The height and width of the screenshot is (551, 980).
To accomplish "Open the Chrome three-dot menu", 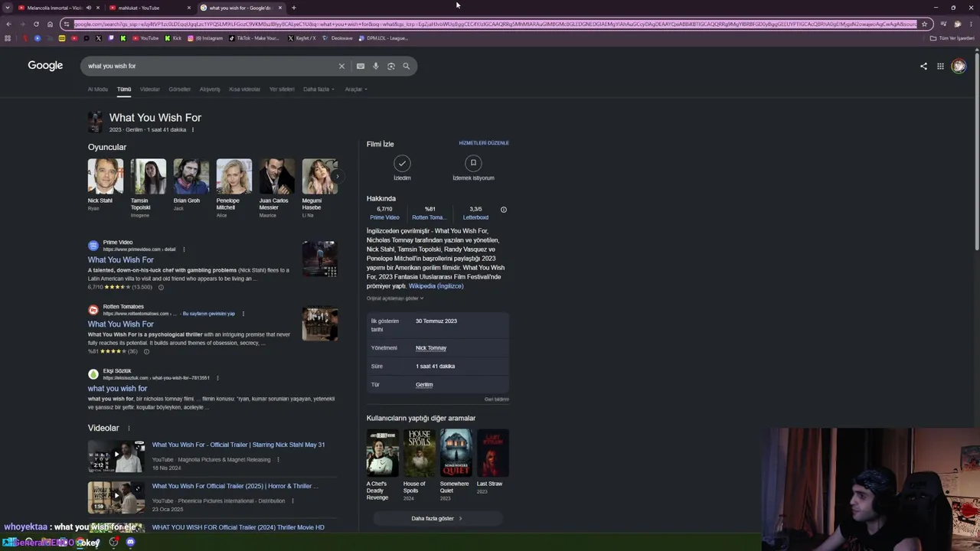I will [971, 24].
